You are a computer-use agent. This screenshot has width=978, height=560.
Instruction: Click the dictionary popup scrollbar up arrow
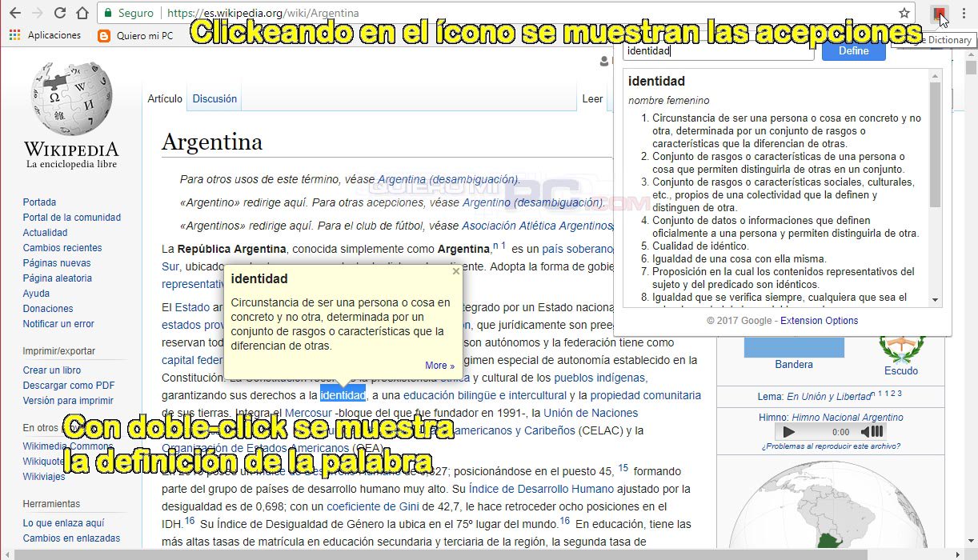(x=935, y=76)
